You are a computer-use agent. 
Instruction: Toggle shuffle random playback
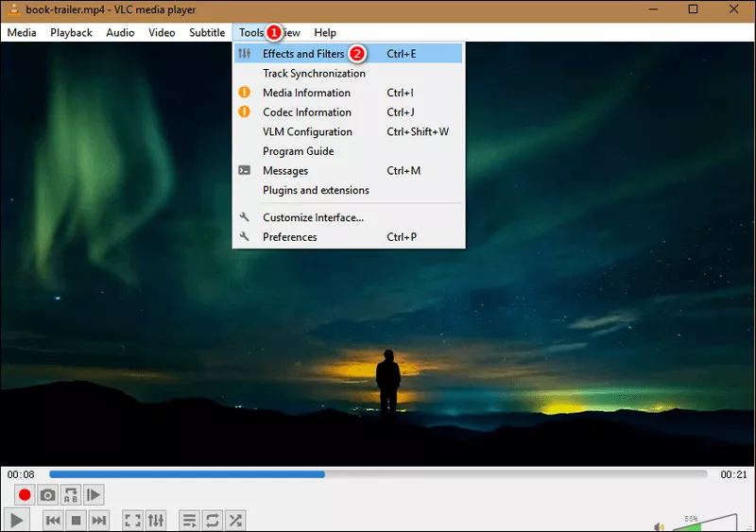tap(235, 521)
